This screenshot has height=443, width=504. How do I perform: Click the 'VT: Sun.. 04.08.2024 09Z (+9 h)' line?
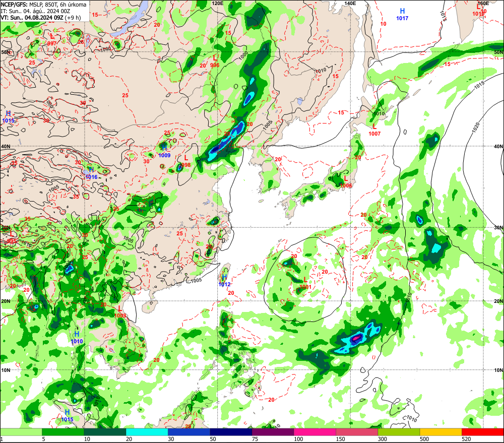point(40,17)
